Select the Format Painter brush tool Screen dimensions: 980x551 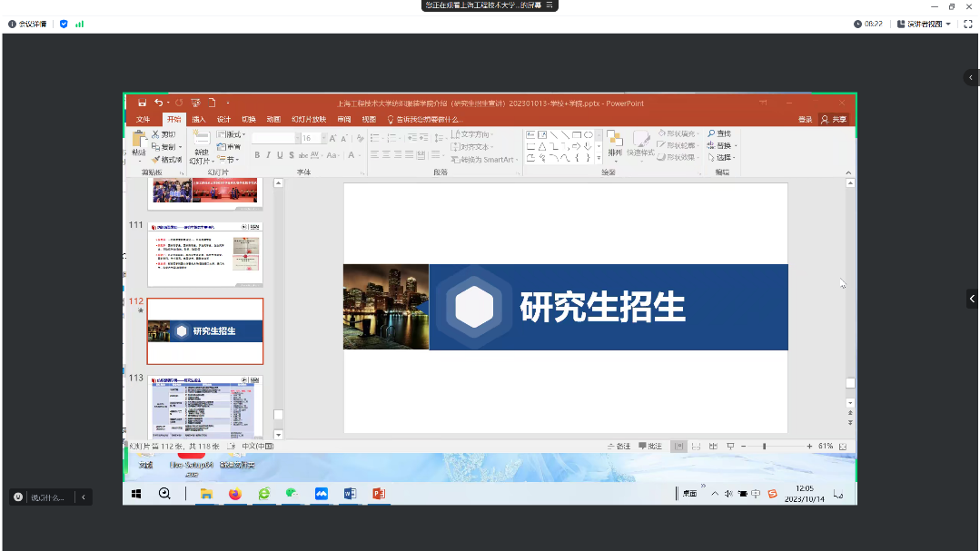(168, 160)
